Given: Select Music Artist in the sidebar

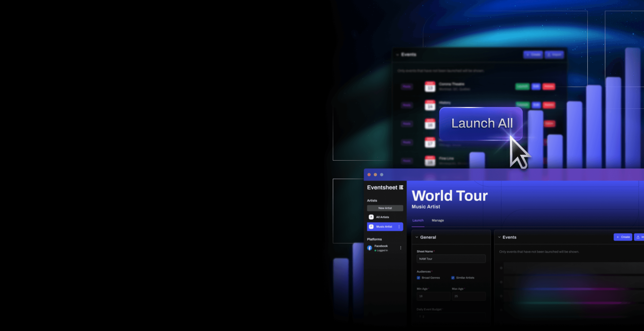Looking at the screenshot, I should click(x=385, y=227).
